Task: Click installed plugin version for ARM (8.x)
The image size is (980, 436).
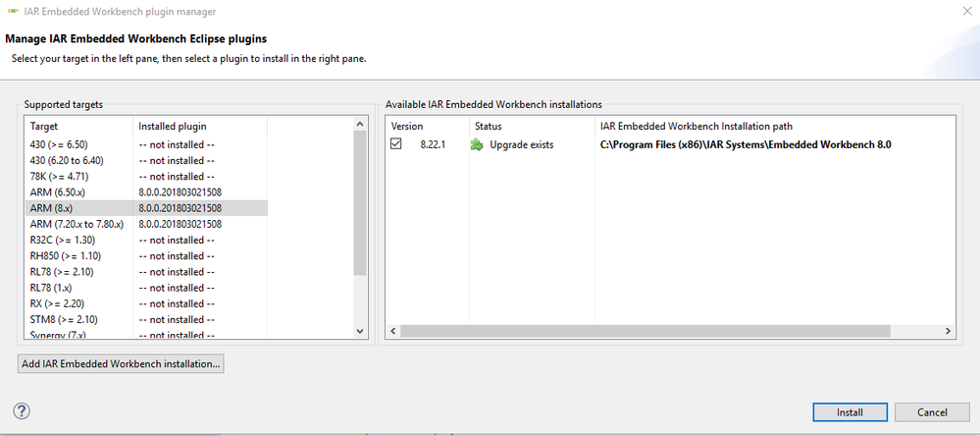Action: 180,207
